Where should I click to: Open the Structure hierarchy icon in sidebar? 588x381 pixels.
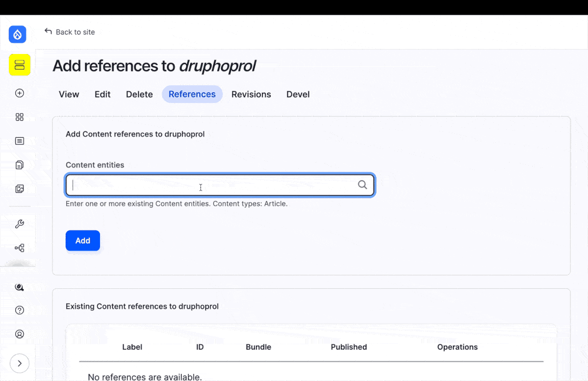(20, 248)
